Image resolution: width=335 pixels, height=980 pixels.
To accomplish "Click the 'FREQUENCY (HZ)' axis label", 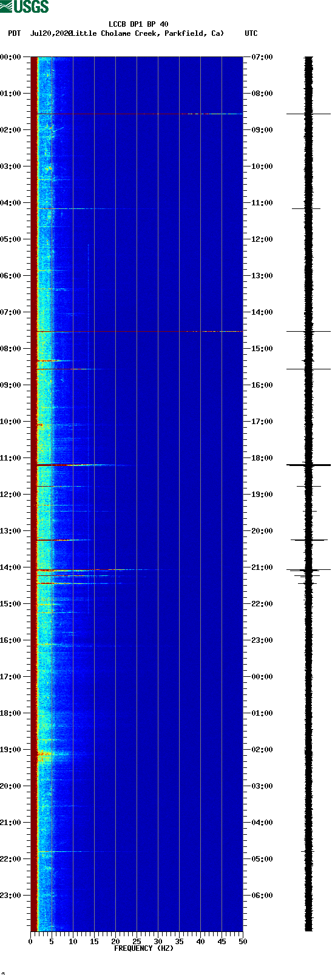I will [144, 948].
